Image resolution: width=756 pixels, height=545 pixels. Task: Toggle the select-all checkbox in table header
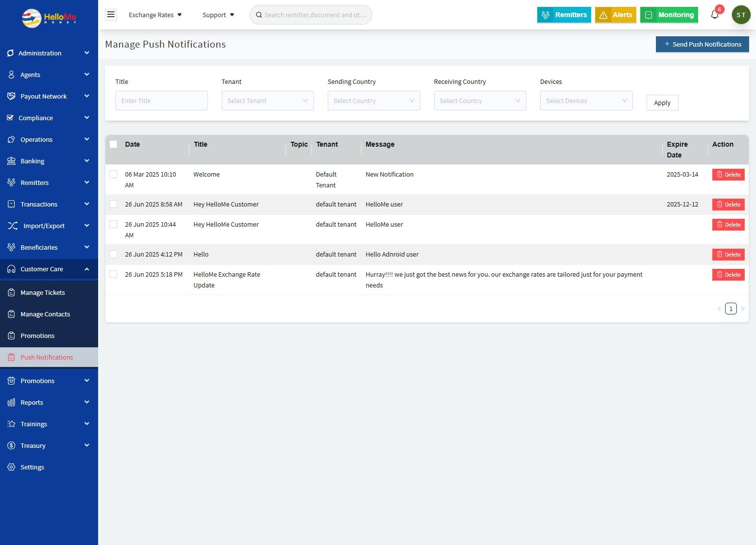click(x=113, y=144)
